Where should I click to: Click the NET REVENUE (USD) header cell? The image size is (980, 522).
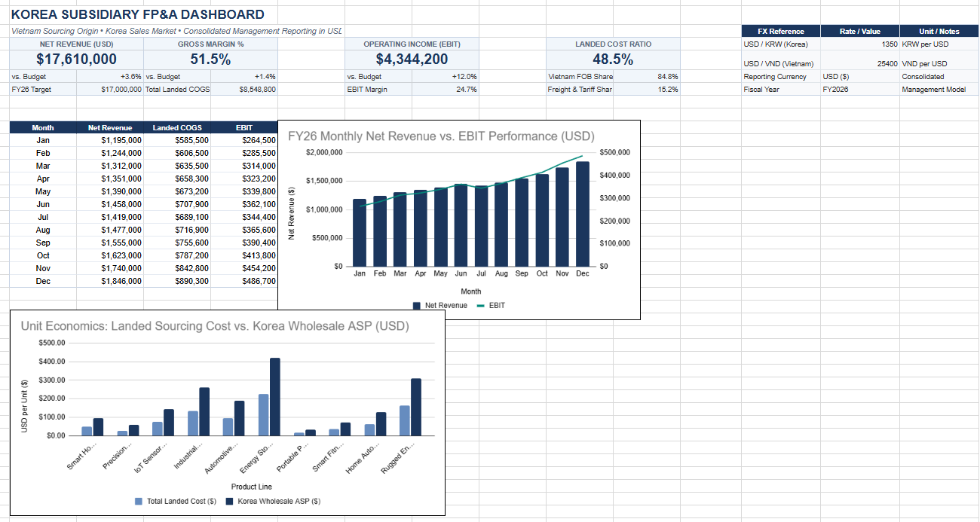76,44
